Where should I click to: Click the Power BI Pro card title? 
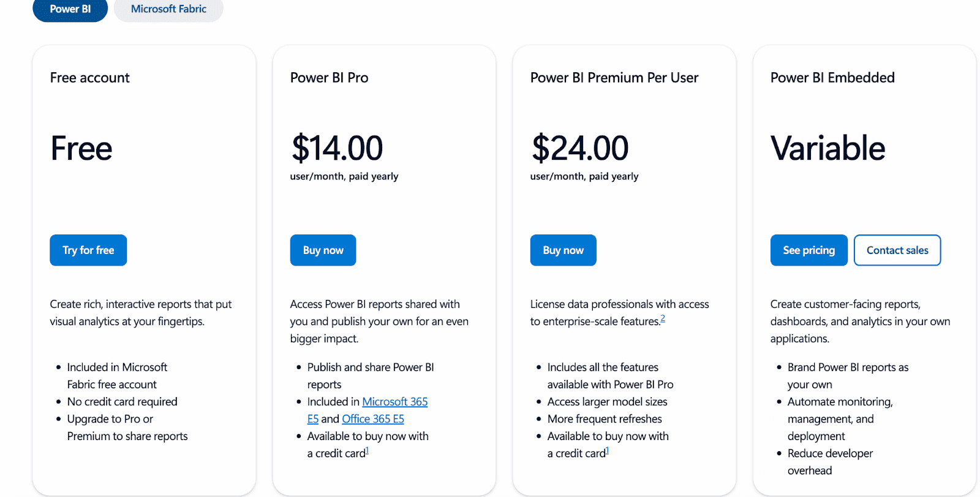tap(328, 77)
